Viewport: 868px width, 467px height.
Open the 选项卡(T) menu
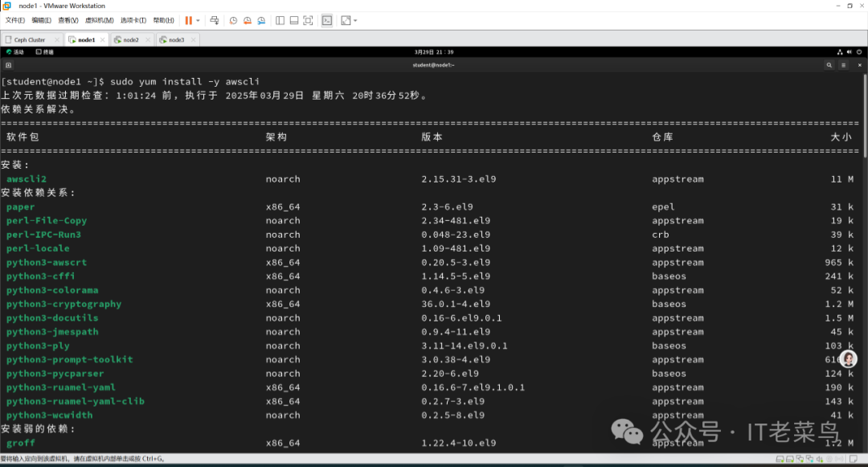(133, 20)
